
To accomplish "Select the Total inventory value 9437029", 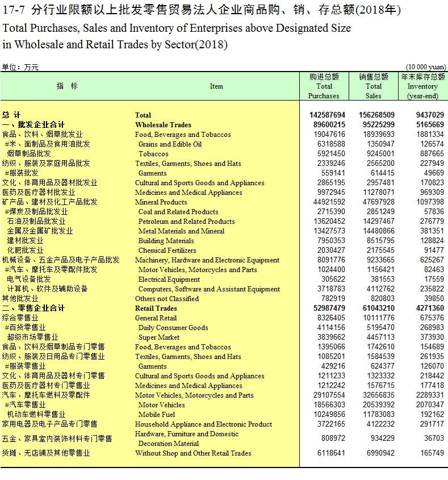I will click(430, 115).
